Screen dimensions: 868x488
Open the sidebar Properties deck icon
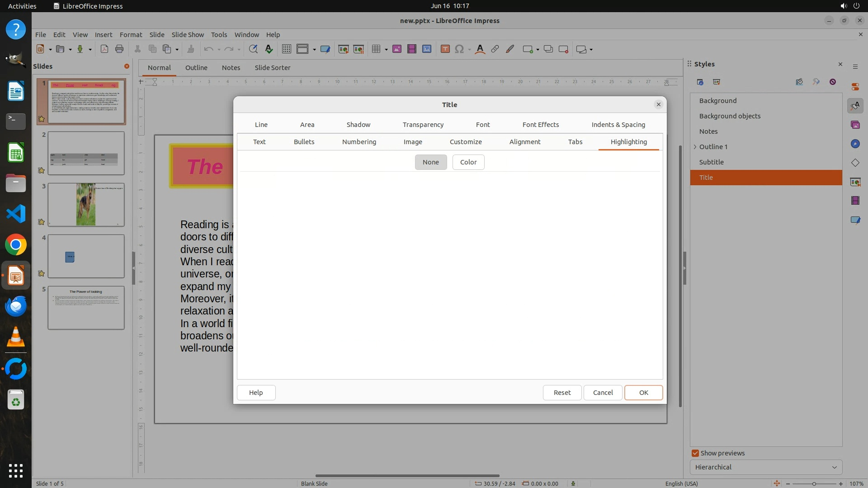coord(855,87)
